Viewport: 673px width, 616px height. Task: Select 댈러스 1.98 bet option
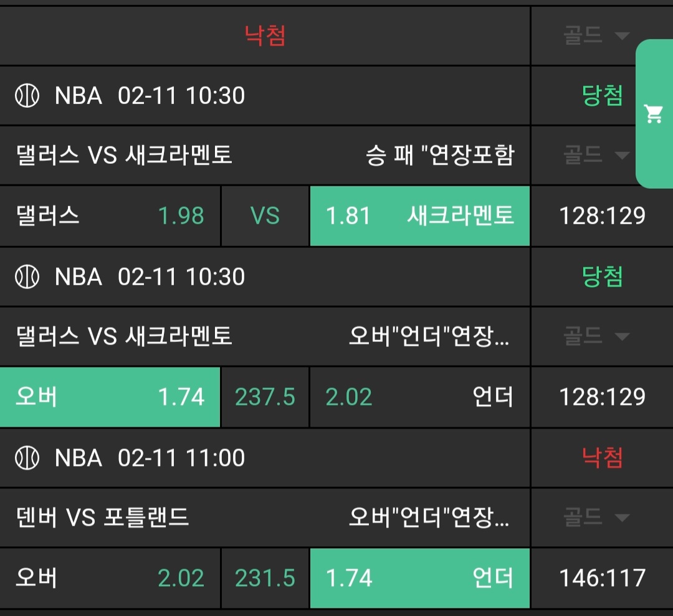pyautogui.click(x=110, y=216)
